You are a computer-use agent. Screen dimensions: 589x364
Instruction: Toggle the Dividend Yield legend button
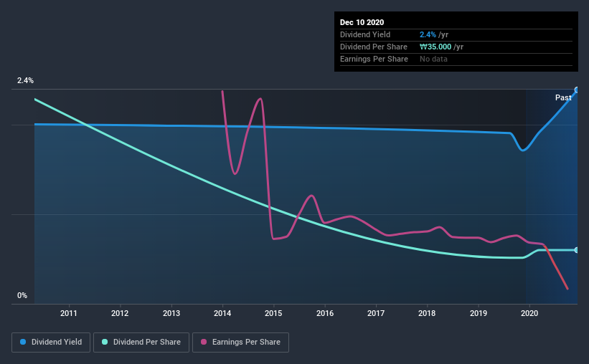click(x=51, y=343)
